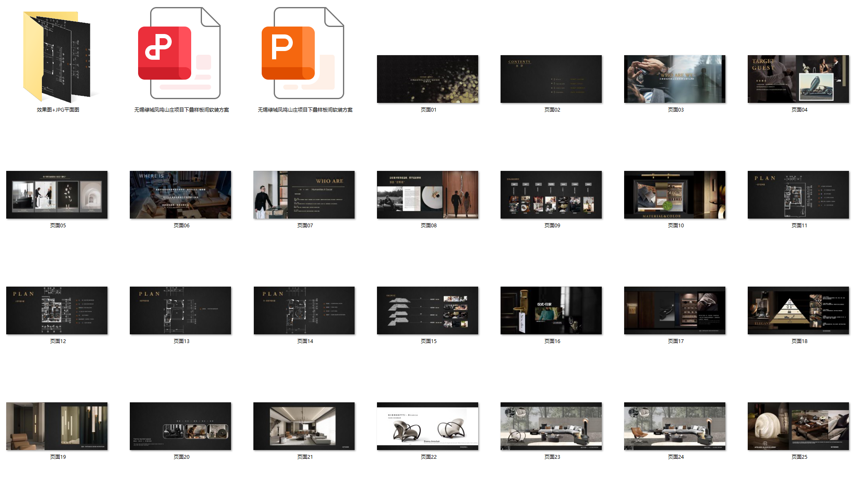Select the 页面06 WHERE IS thumbnail
Viewport: 868px width, 477px height.
point(180,195)
